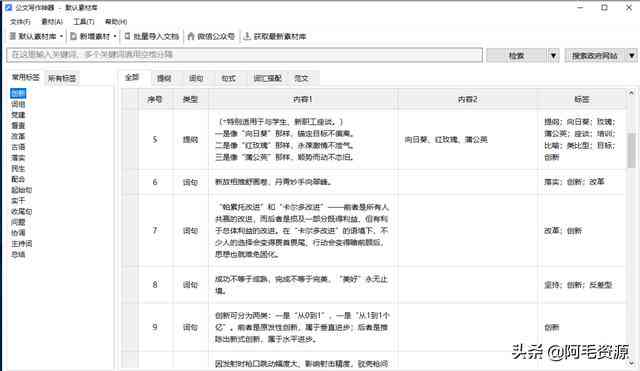The image size is (640, 371).
Task: Click the scrollbar down arrow
Action: (631, 362)
